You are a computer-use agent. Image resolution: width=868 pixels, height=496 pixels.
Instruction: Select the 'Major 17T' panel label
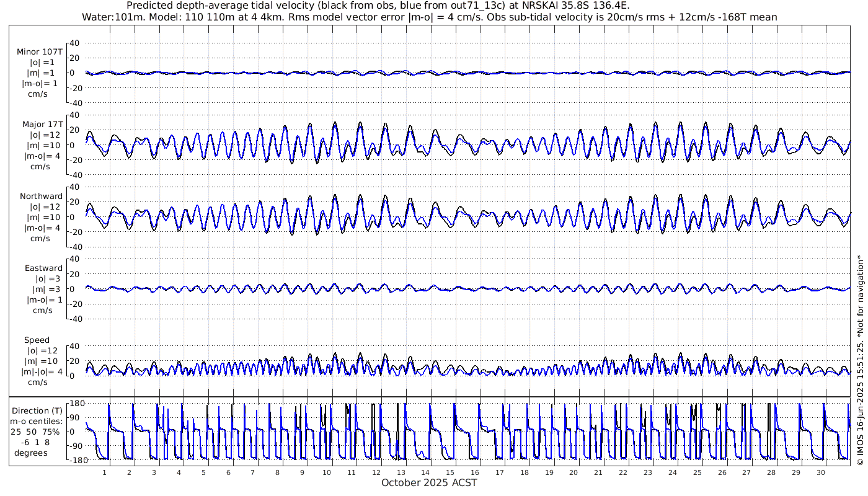(40, 124)
